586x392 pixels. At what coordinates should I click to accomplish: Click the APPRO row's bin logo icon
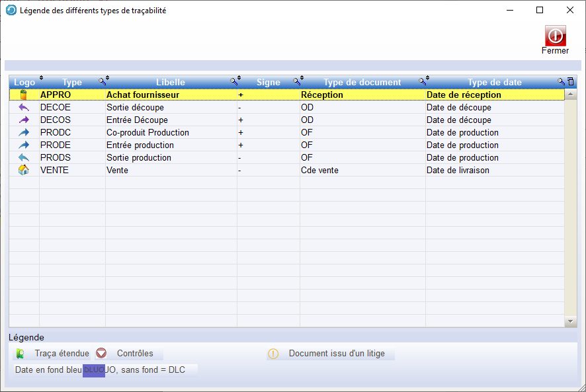coord(24,95)
